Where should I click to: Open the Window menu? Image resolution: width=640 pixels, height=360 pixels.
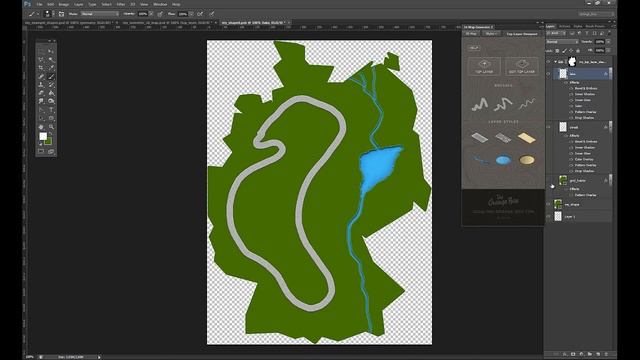click(160, 4)
